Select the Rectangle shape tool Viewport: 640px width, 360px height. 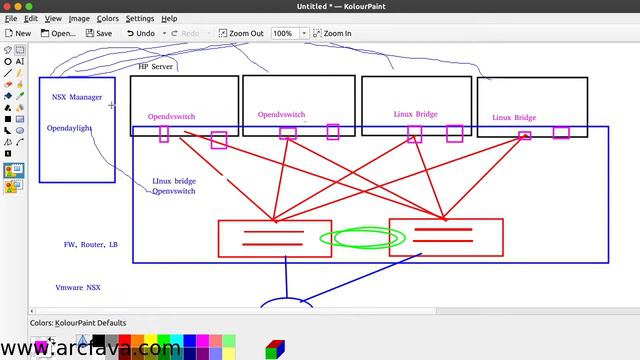(x=8, y=119)
